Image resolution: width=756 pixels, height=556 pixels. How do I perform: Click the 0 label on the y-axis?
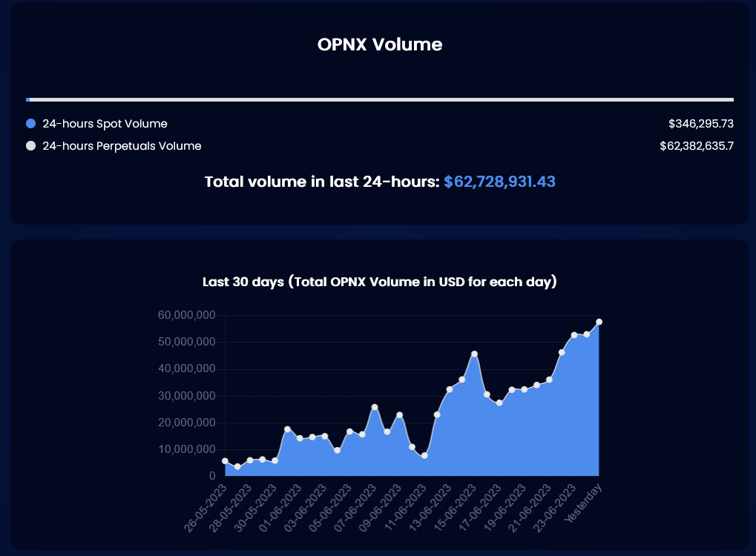(212, 476)
